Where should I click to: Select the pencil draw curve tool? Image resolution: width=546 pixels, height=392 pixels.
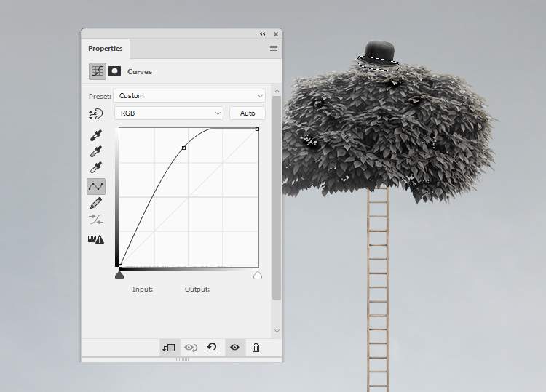tap(96, 203)
